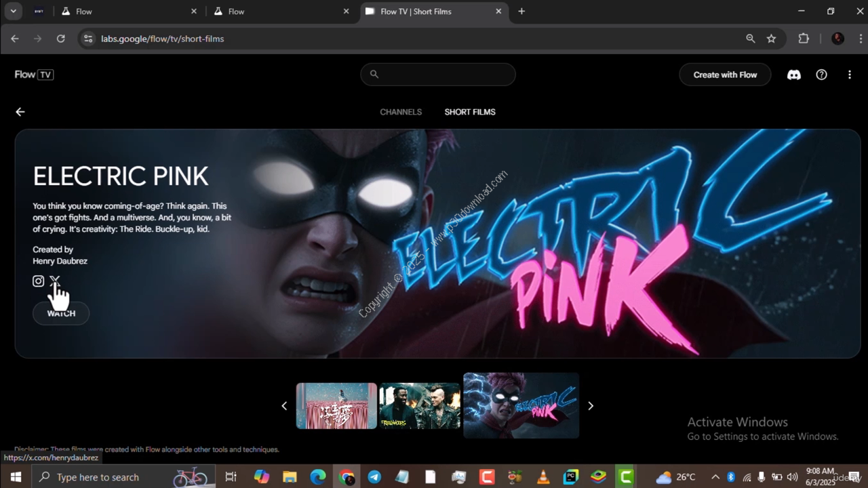This screenshot has width=868, height=488.
Task: Open File Explorer from the taskbar
Action: point(290,477)
